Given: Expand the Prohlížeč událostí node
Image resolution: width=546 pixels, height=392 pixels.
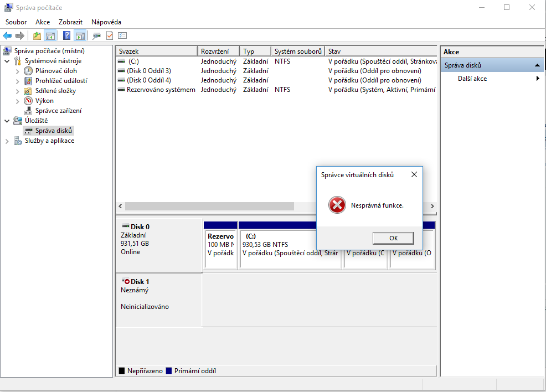Looking at the screenshot, I should (x=17, y=81).
